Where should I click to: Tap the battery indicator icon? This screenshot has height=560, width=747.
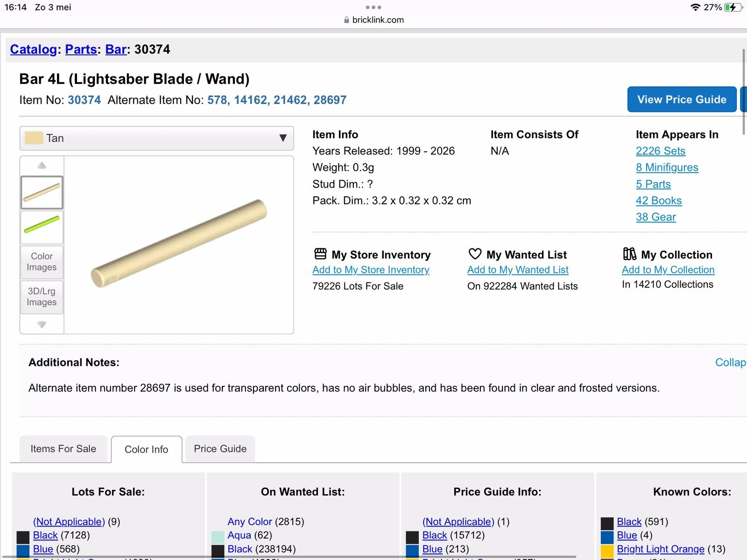pyautogui.click(x=733, y=7)
